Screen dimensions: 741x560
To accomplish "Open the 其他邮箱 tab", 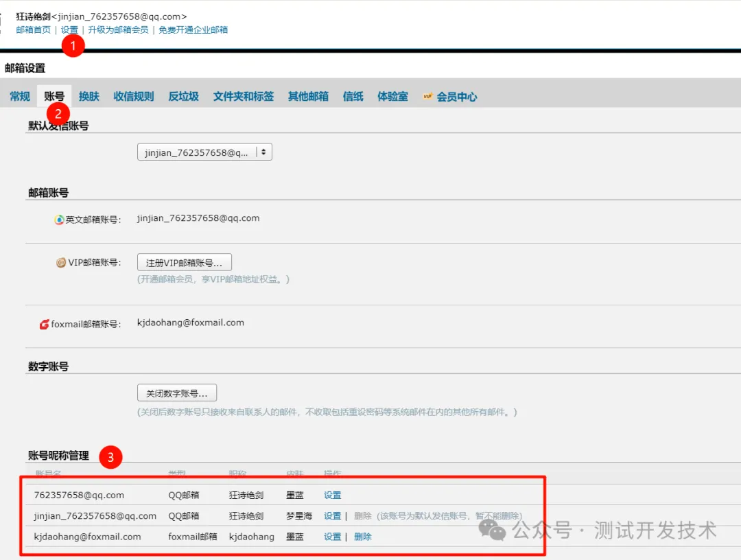I will point(308,97).
